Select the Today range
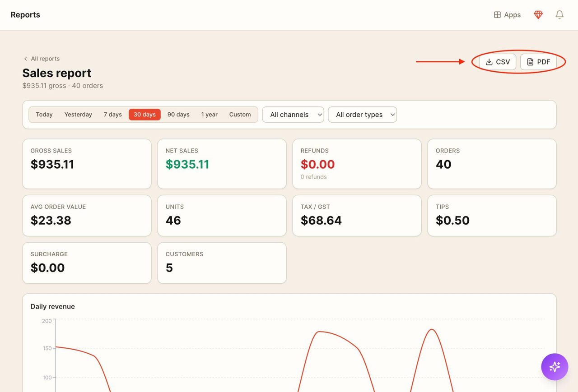 pyautogui.click(x=44, y=115)
